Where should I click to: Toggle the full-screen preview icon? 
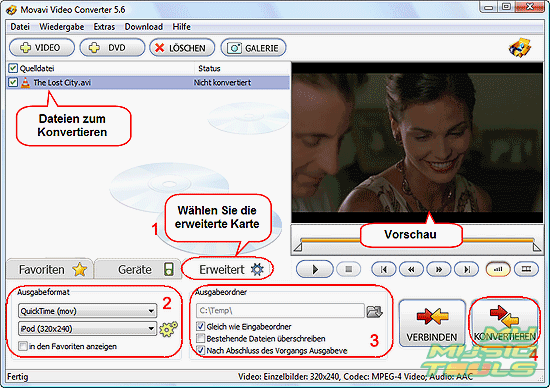(526, 269)
